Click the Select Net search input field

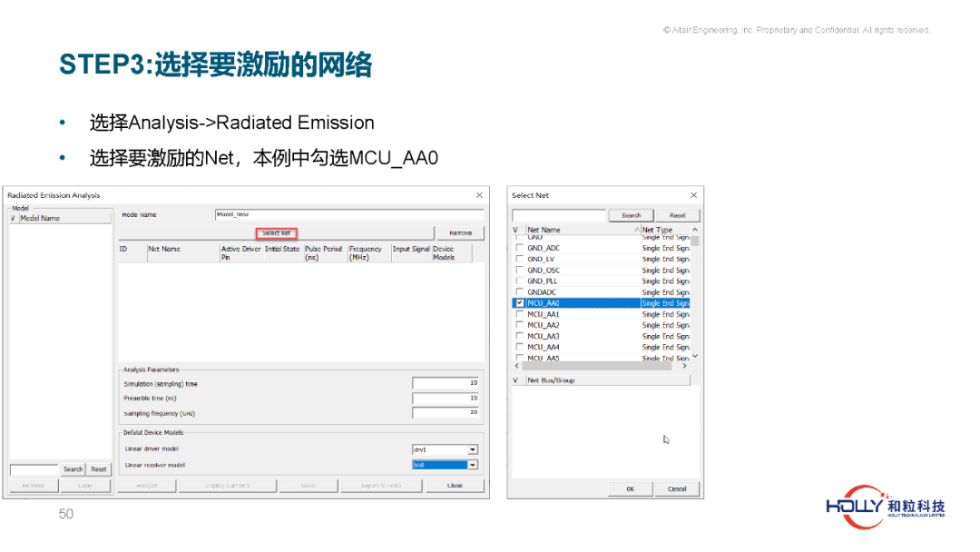[559, 216]
